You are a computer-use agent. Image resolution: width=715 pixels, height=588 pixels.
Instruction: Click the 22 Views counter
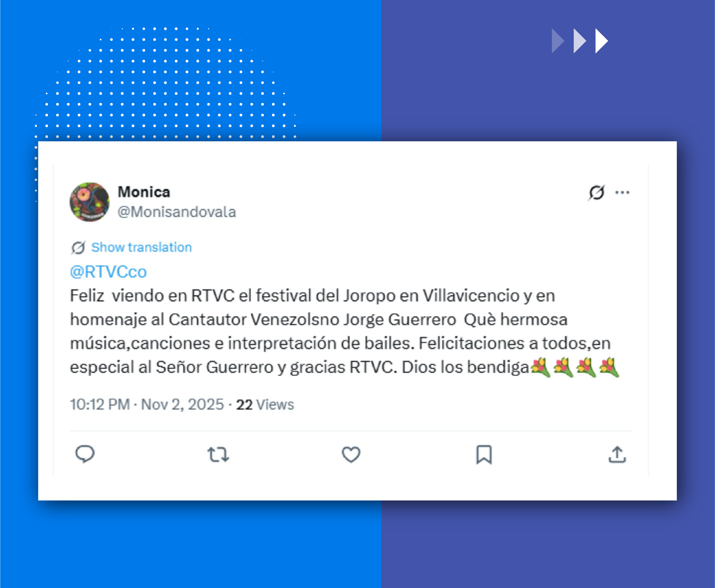pyautogui.click(x=265, y=404)
